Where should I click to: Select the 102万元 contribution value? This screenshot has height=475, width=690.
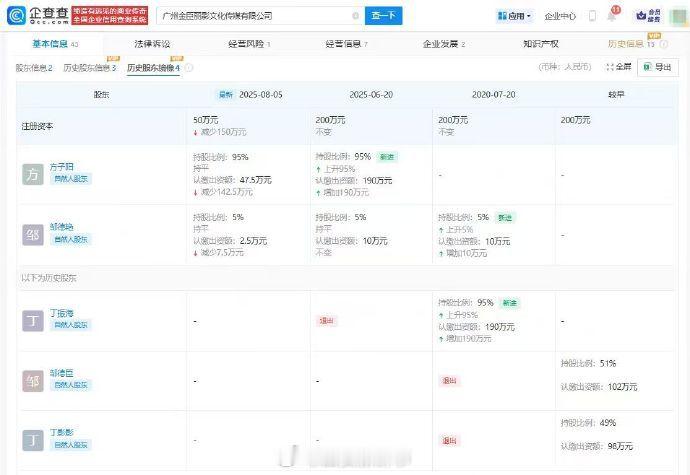click(622, 387)
